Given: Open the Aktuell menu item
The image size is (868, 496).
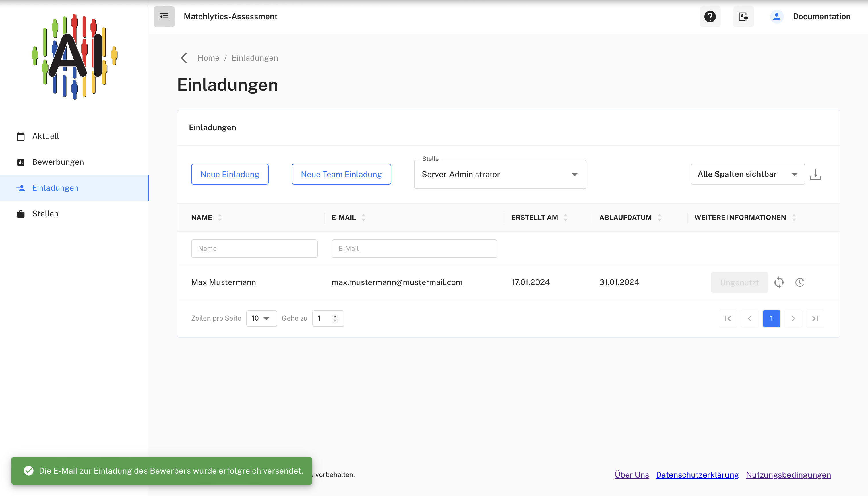Looking at the screenshot, I should pos(74,136).
